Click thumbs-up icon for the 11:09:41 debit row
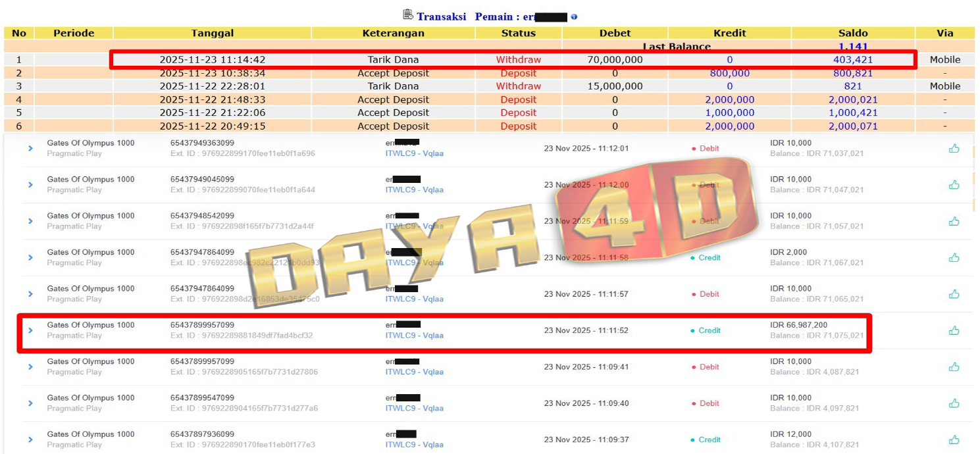 click(954, 367)
